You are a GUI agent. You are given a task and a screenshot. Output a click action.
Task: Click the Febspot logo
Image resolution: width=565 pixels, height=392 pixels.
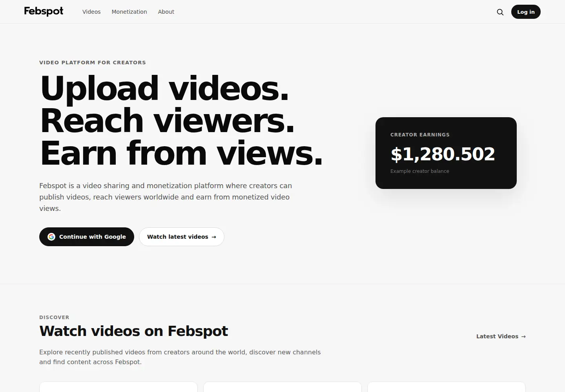44,11
